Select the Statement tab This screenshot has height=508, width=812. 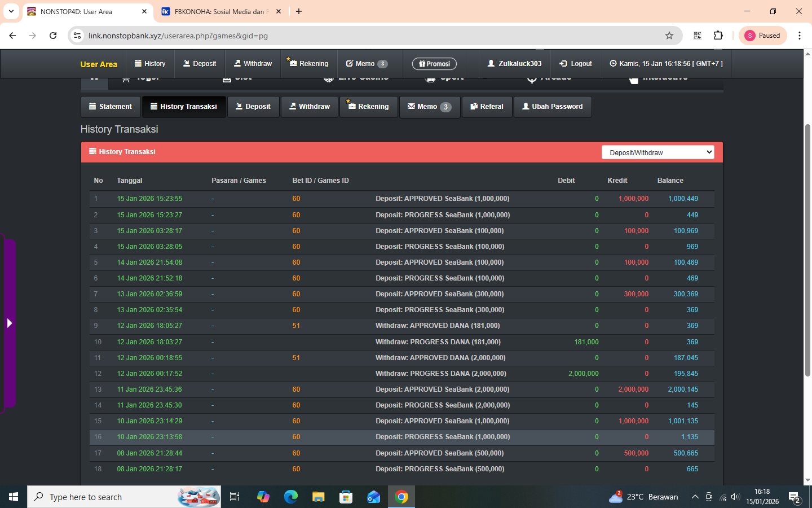tap(111, 107)
